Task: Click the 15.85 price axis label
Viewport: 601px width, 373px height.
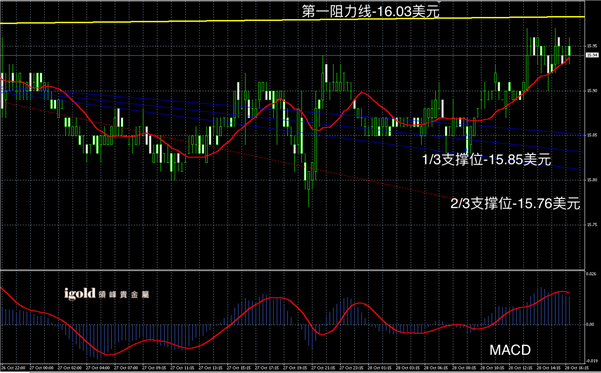Action: point(592,135)
